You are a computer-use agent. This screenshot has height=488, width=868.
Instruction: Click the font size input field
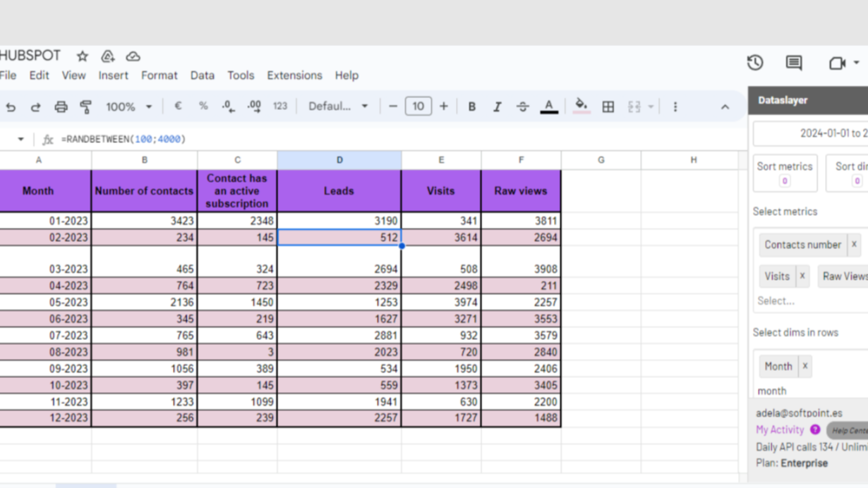pos(418,107)
